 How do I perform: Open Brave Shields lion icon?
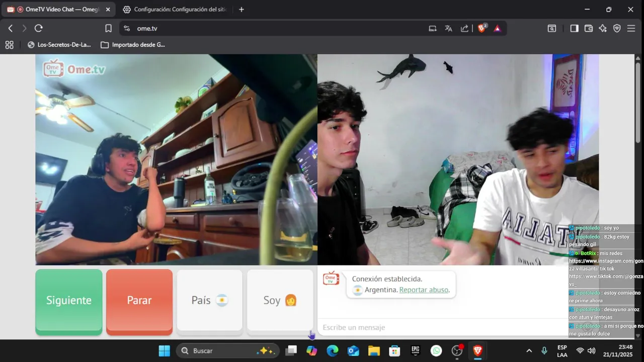pyautogui.click(x=482, y=29)
